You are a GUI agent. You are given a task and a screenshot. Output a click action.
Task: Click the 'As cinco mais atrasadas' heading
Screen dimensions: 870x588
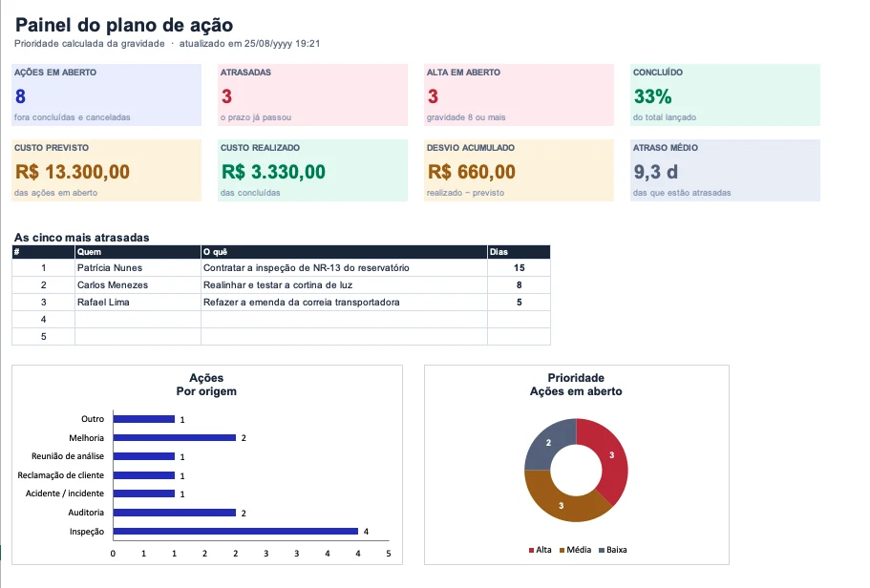tap(82, 238)
